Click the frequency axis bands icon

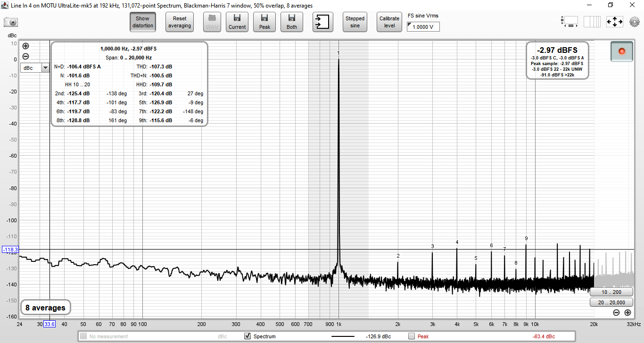pyautogui.click(x=592, y=22)
